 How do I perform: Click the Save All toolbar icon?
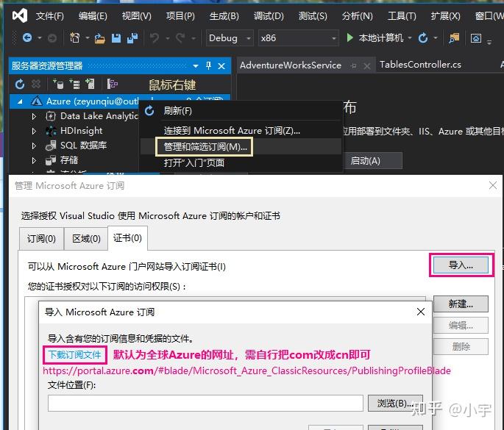click(132, 38)
